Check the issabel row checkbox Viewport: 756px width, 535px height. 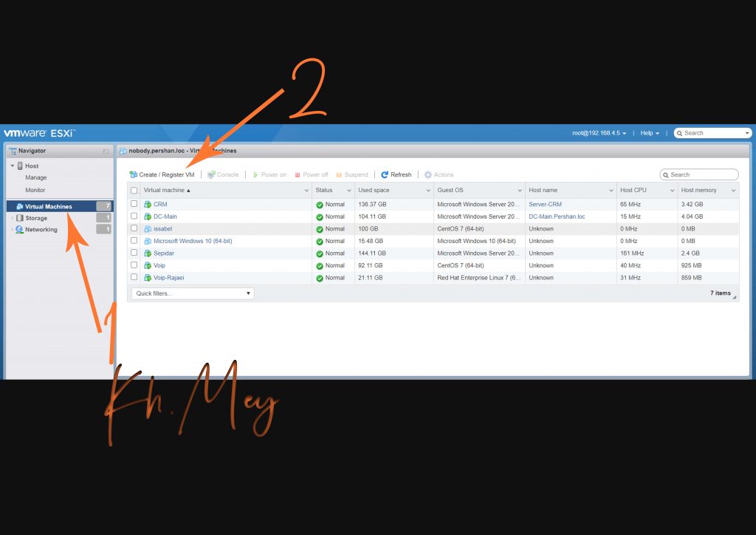pyautogui.click(x=134, y=228)
